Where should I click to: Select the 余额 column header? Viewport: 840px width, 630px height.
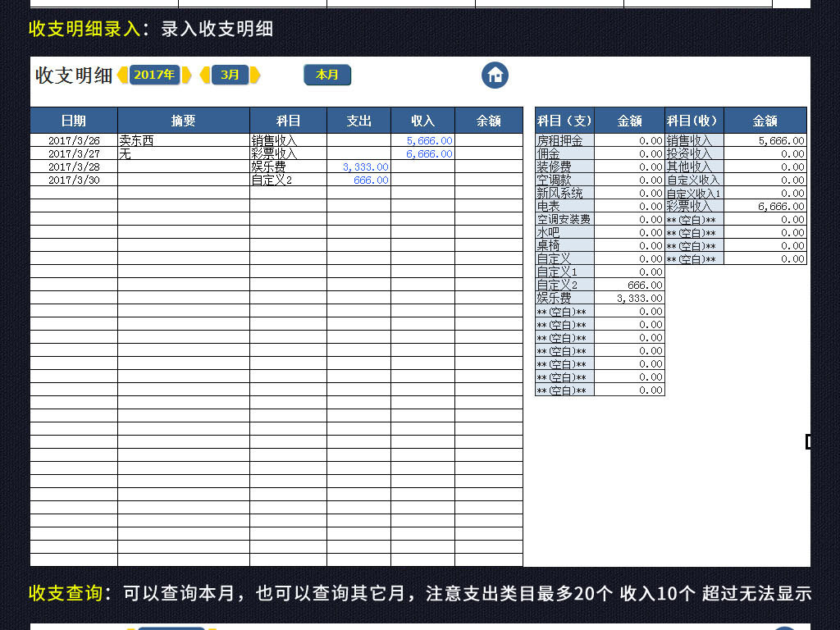click(x=489, y=121)
